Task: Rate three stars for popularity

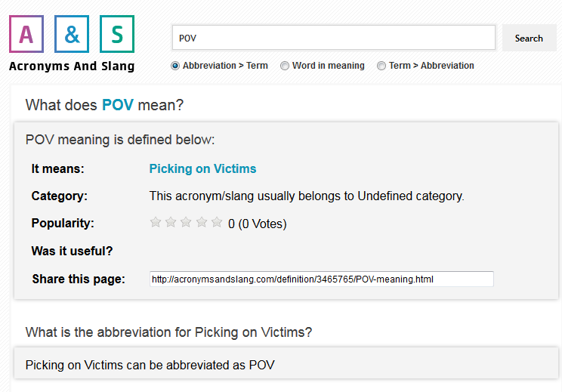Action: 186,223
